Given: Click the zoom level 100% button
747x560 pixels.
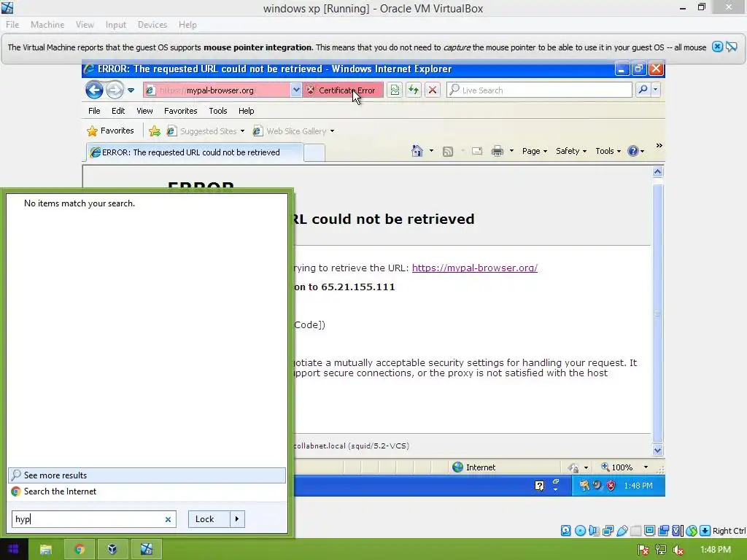Looking at the screenshot, I should click(x=617, y=467).
